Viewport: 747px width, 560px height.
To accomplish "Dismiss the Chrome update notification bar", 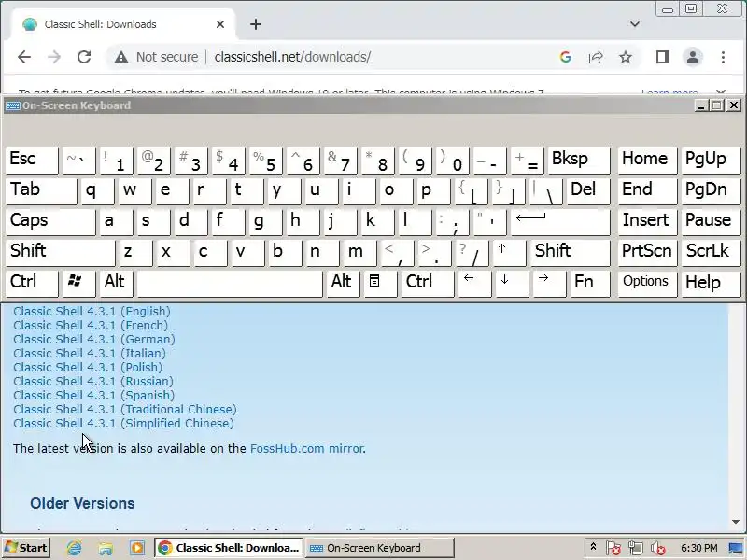I will coord(721,91).
